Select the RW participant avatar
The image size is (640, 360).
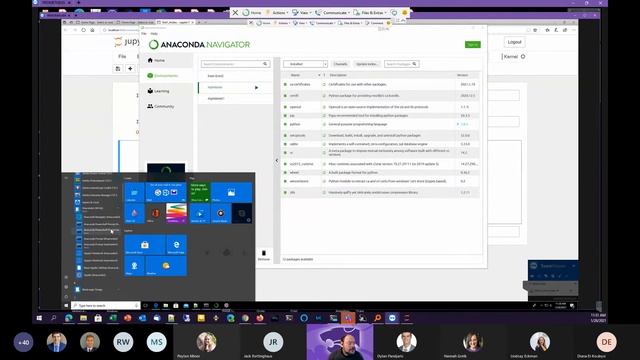coord(123,342)
